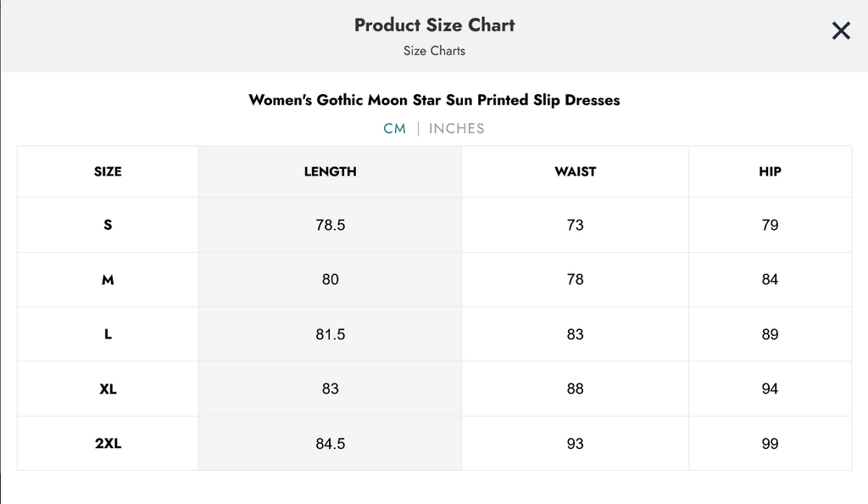Select the 2XL size row label
868x504 pixels.
click(x=108, y=444)
